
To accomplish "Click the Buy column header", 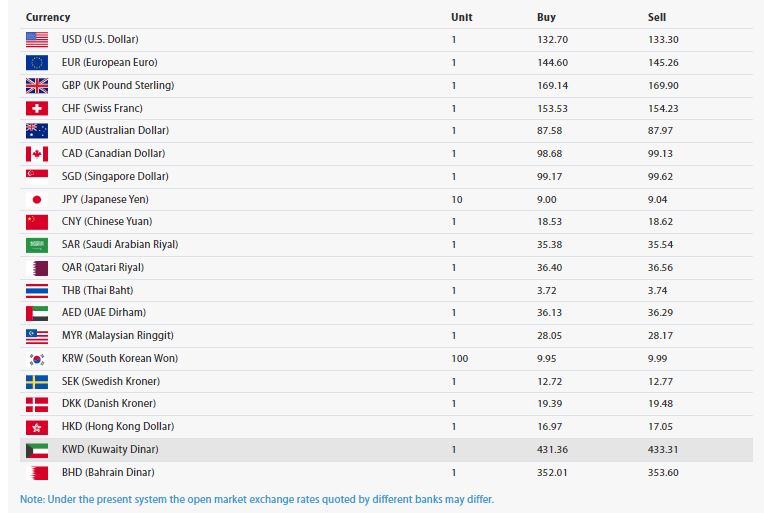I will 546,17.
